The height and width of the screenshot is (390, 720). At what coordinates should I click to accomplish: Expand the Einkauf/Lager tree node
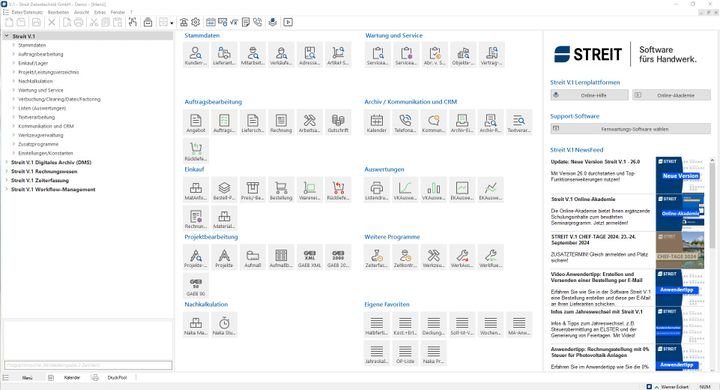[13, 63]
